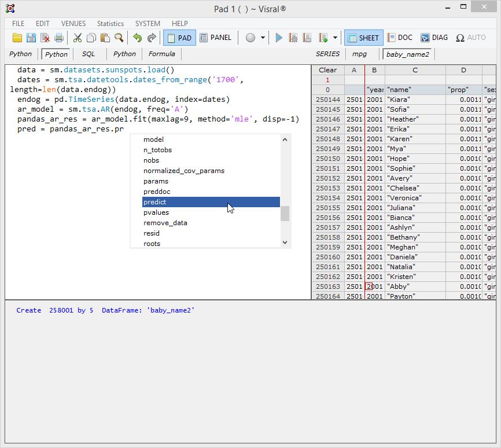Open the DOC view button
501x448 pixels.
coord(400,38)
